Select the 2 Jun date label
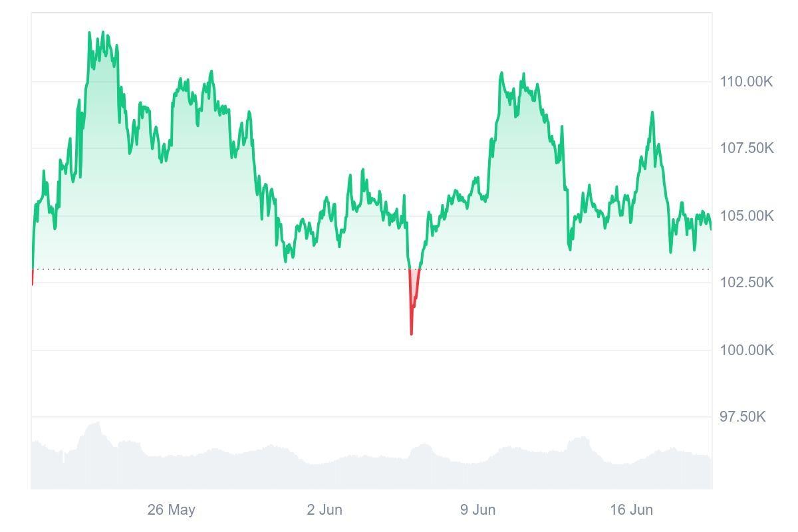This screenshot has width=798, height=532. 325,510
